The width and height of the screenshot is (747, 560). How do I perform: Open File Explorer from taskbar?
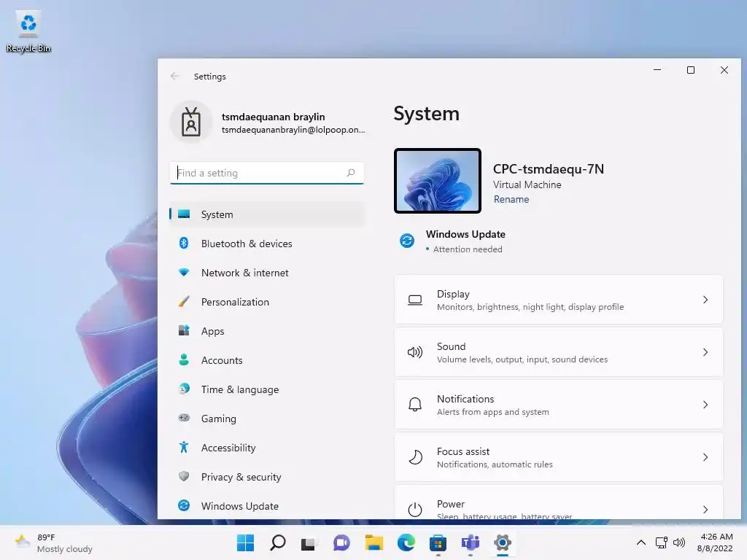coord(374,542)
